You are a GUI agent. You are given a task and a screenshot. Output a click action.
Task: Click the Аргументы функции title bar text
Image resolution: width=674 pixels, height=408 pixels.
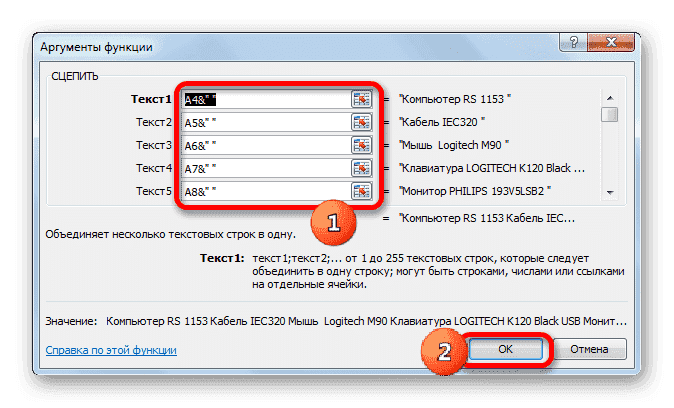tap(96, 47)
